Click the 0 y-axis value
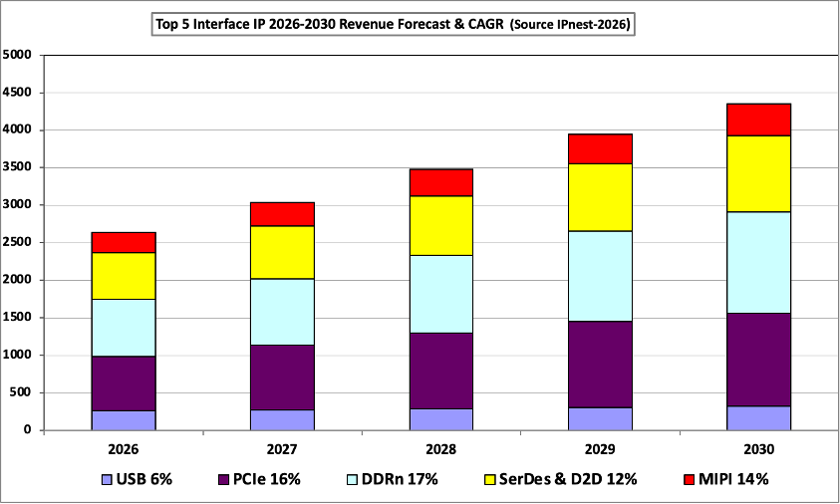 pyautogui.click(x=27, y=429)
